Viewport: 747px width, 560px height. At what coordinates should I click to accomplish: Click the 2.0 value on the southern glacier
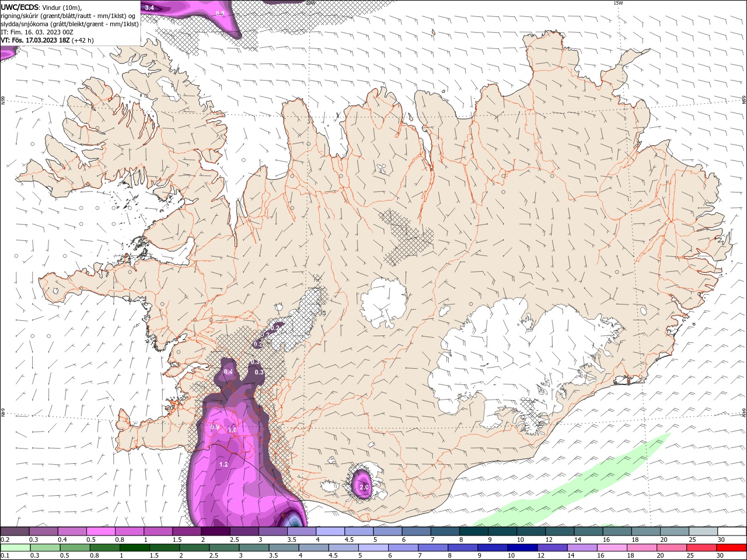tap(364, 487)
